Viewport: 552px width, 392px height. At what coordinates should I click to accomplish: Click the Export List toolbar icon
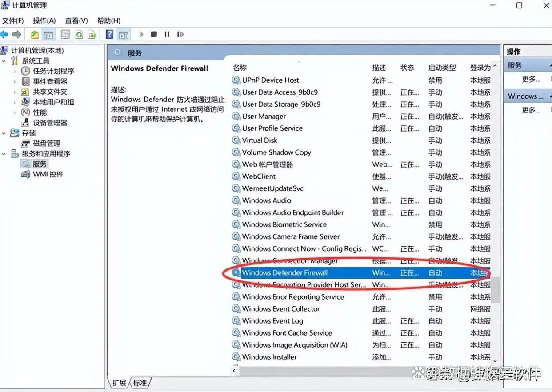tap(92, 34)
